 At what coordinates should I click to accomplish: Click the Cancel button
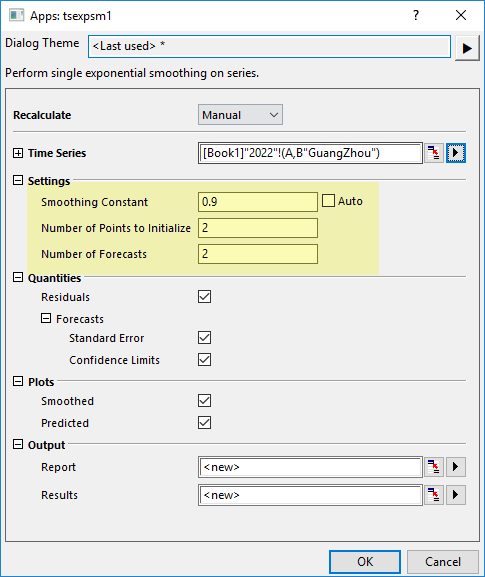[x=443, y=562]
